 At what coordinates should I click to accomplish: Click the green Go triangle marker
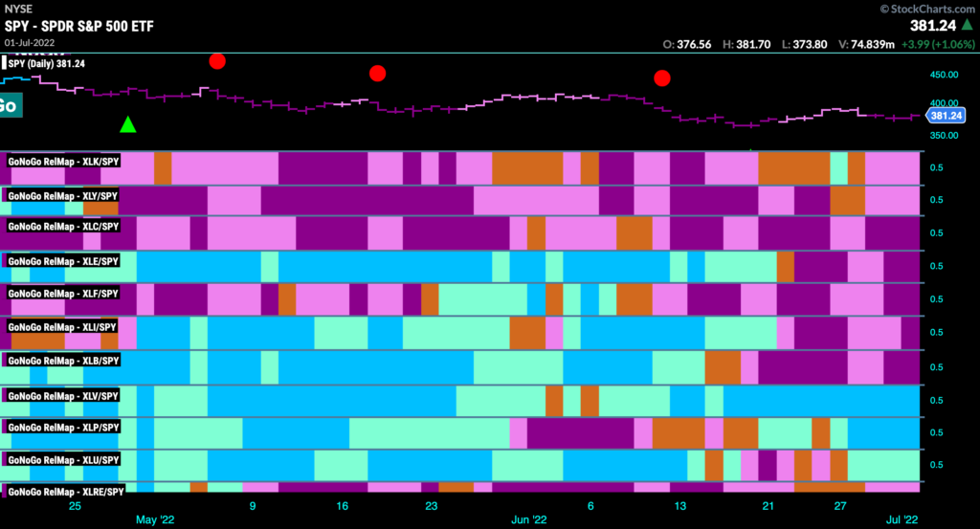tap(128, 124)
